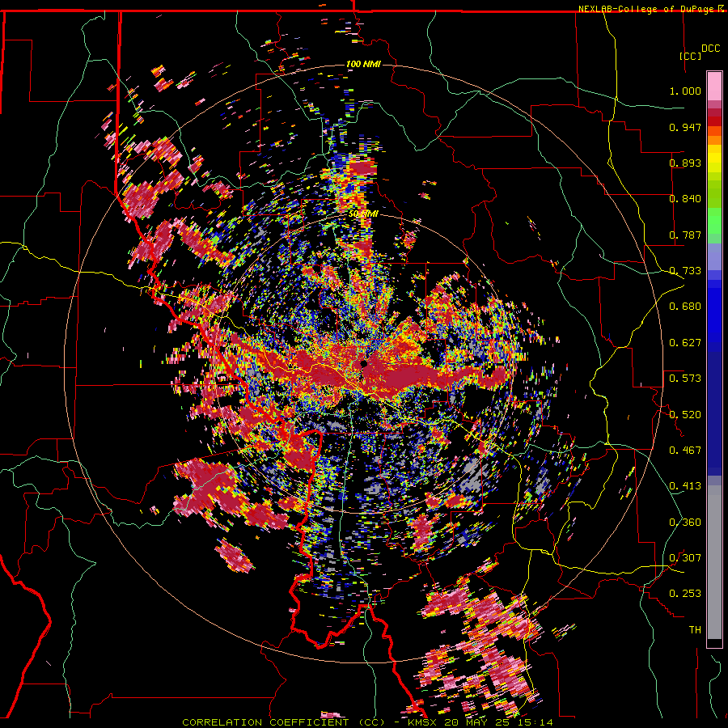Click the black radar site dot at center
Screen dimensions: 728x728
364,363
